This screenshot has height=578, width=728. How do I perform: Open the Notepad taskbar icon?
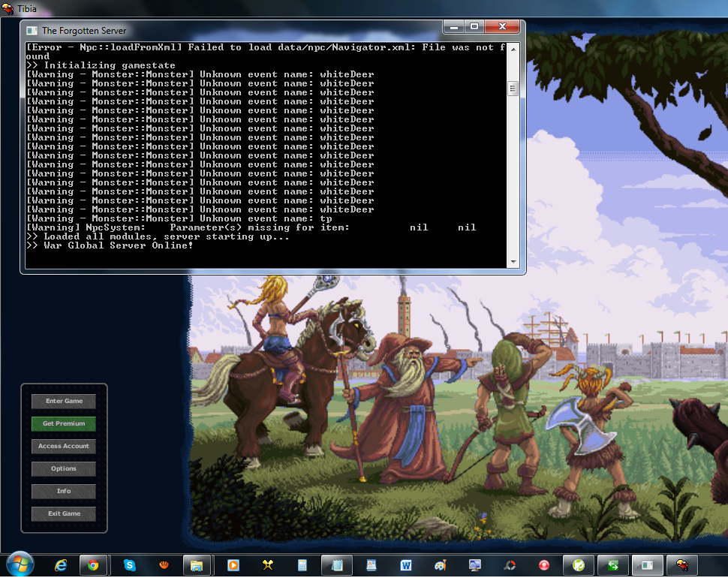click(337, 565)
